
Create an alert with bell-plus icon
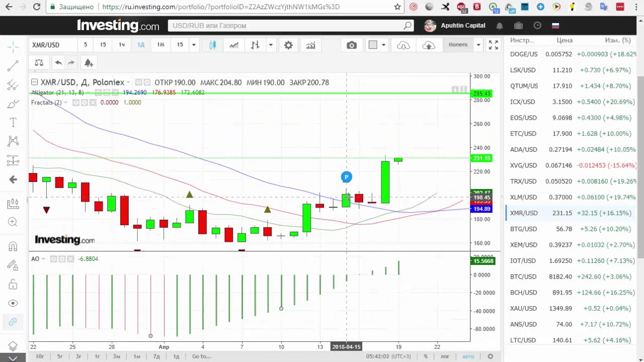coord(89,63)
